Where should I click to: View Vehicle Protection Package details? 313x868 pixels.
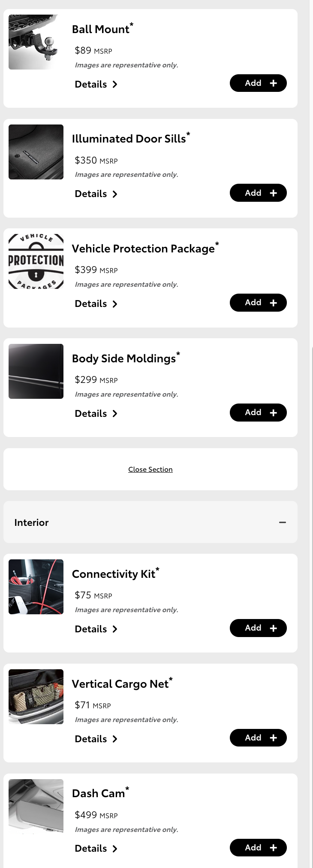point(96,304)
